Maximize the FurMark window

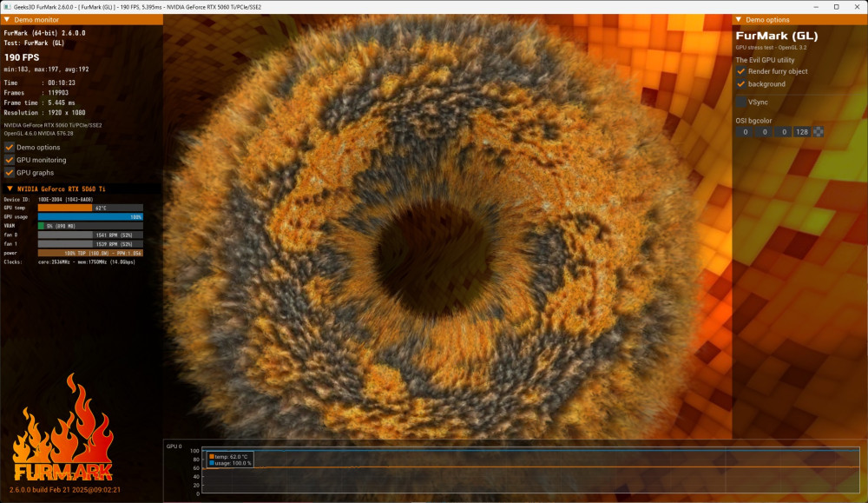837,7
